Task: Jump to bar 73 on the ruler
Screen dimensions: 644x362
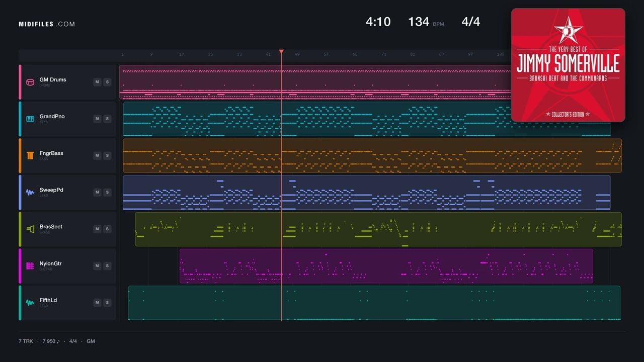Action: point(384,54)
